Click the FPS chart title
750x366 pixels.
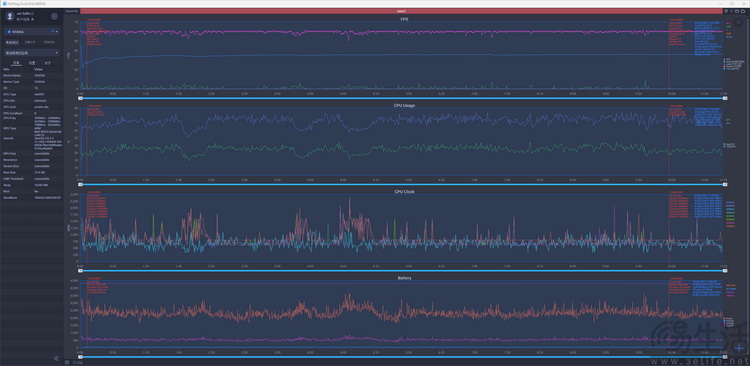click(405, 19)
